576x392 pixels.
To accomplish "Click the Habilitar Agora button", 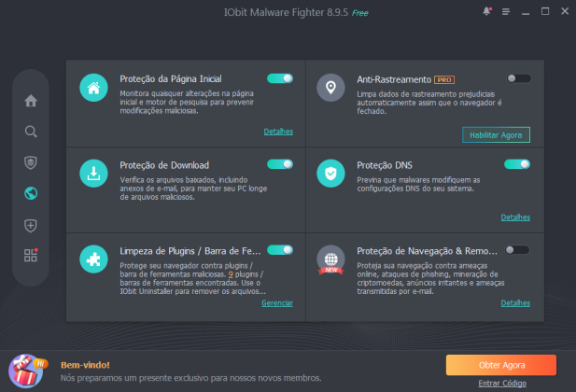I will [496, 134].
